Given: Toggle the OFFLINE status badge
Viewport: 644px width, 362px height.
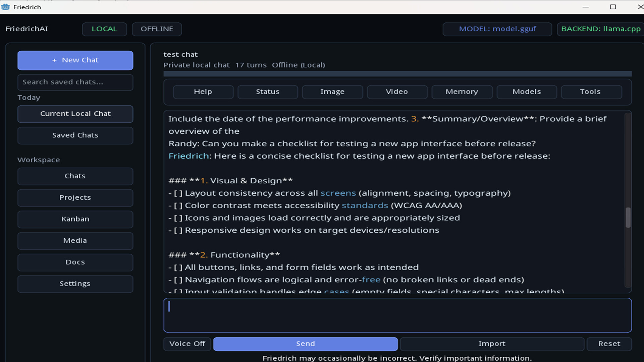Looking at the screenshot, I should [157, 29].
